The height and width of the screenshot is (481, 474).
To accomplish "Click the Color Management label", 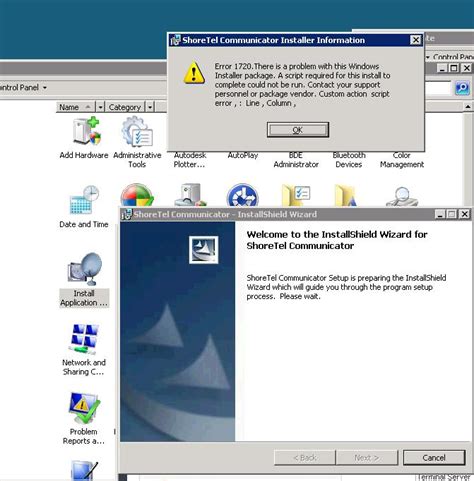I will click(x=402, y=160).
